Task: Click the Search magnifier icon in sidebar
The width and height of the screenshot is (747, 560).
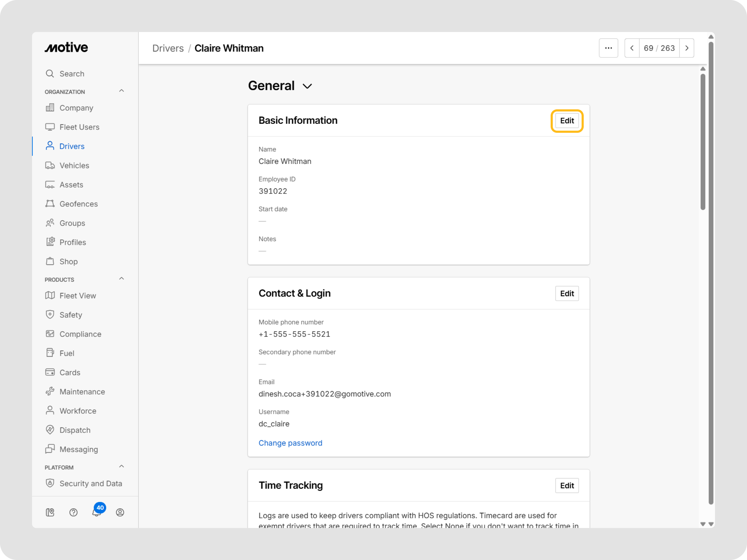Action: point(50,74)
